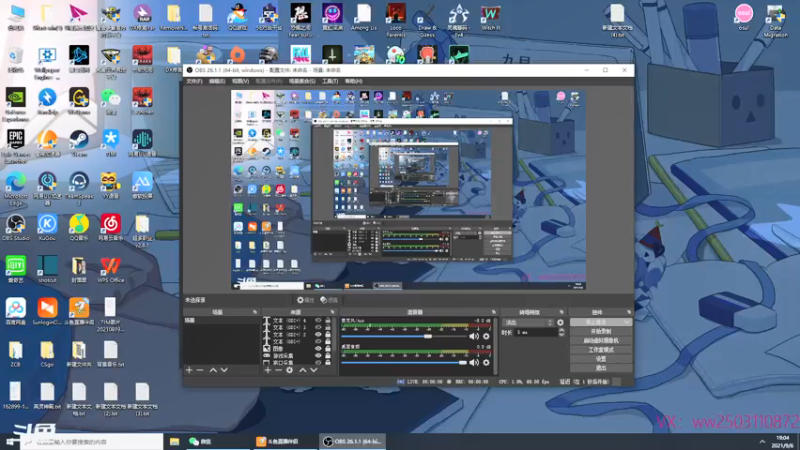Click the Windows taskbar search box
The image size is (800, 450).
click(x=92, y=441)
